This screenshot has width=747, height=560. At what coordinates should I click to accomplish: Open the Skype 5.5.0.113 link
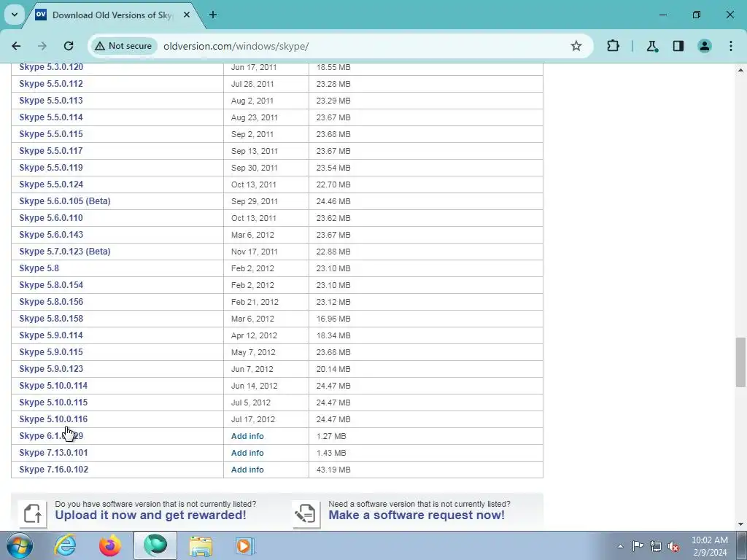[51, 101]
